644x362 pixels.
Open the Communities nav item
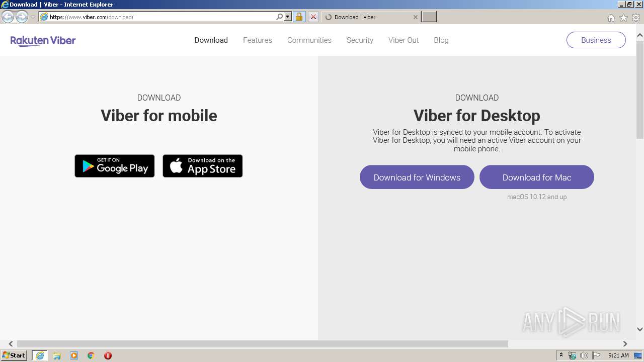click(309, 40)
